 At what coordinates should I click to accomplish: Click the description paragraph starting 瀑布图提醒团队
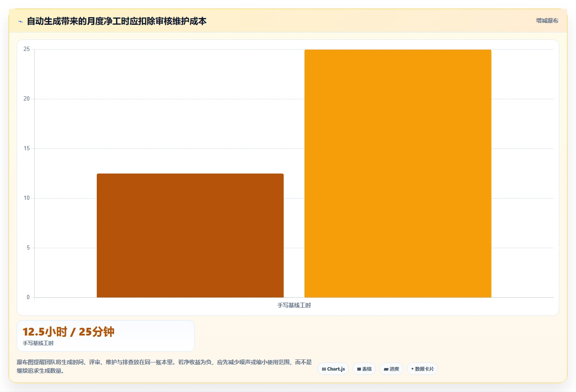pyautogui.click(x=164, y=366)
